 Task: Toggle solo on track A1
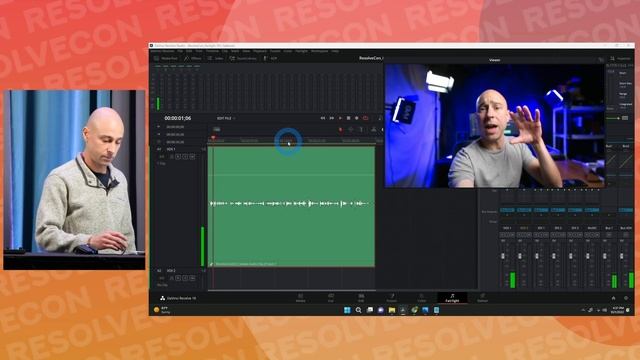(x=185, y=156)
